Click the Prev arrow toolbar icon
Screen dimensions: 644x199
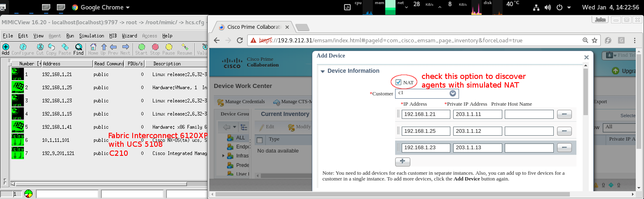[x=113, y=49]
